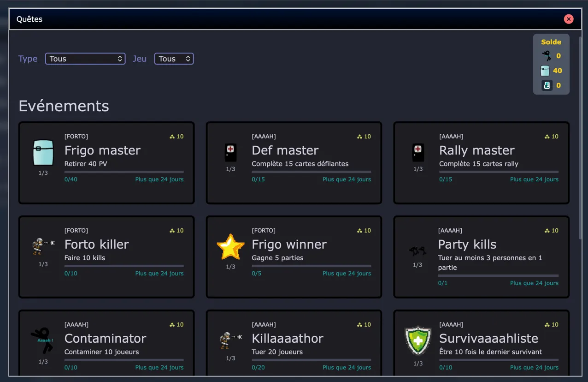The image size is (588, 382).
Task: Click the stickman currency icon in Solde panel
Action: click(x=546, y=56)
